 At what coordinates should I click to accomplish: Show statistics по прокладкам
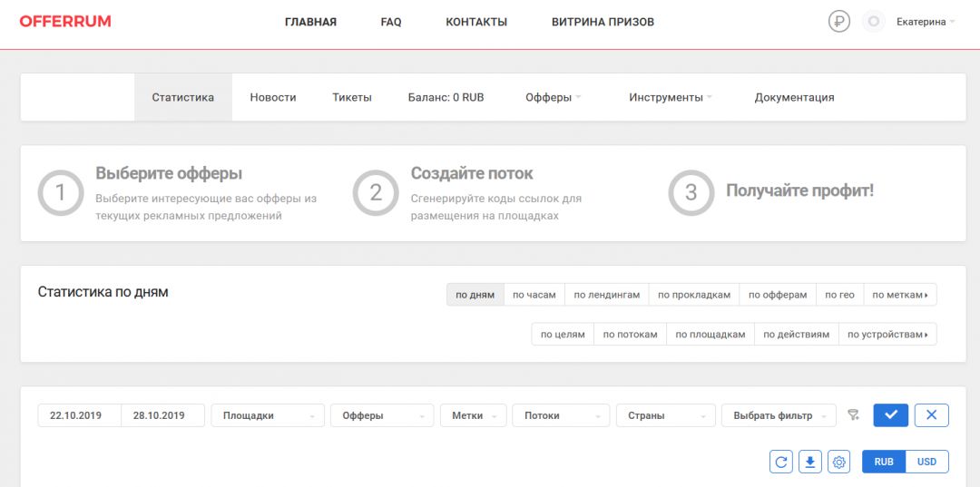694,295
